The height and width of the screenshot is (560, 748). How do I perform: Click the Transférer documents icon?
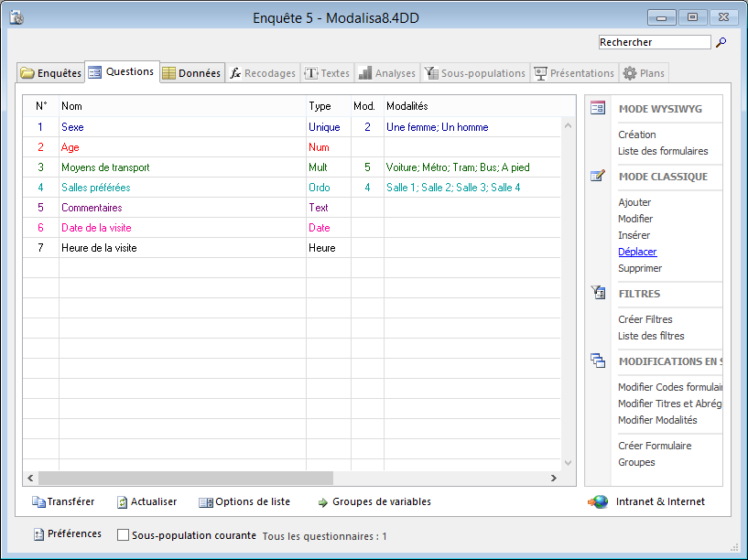(x=38, y=501)
